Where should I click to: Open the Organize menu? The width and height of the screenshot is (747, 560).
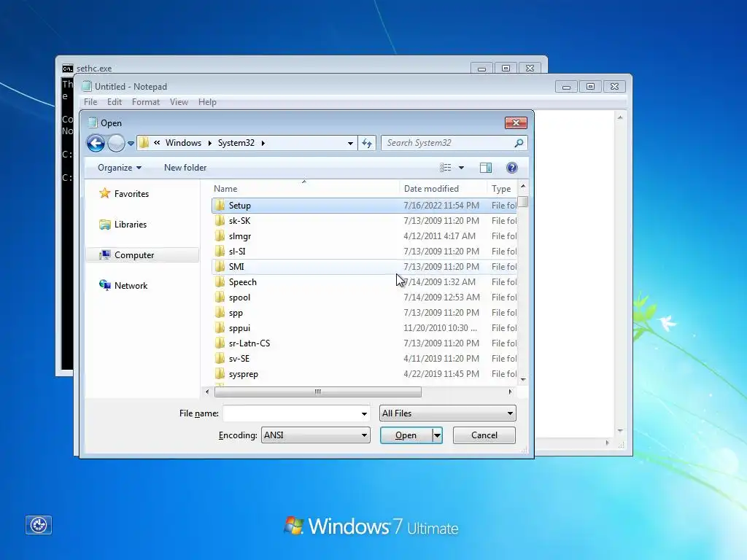click(x=120, y=168)
